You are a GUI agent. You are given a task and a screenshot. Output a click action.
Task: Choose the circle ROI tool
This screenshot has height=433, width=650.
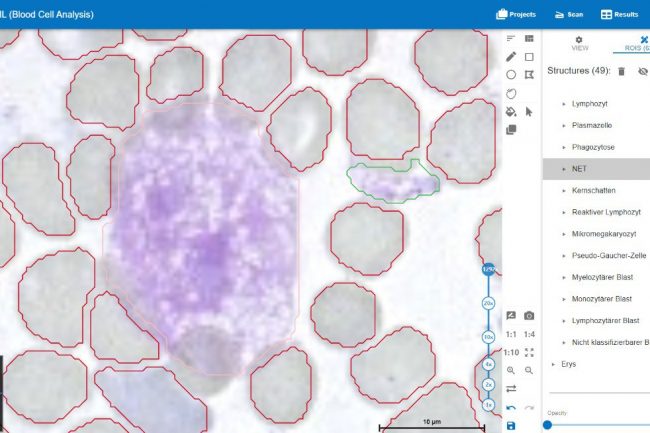(511, 74)
